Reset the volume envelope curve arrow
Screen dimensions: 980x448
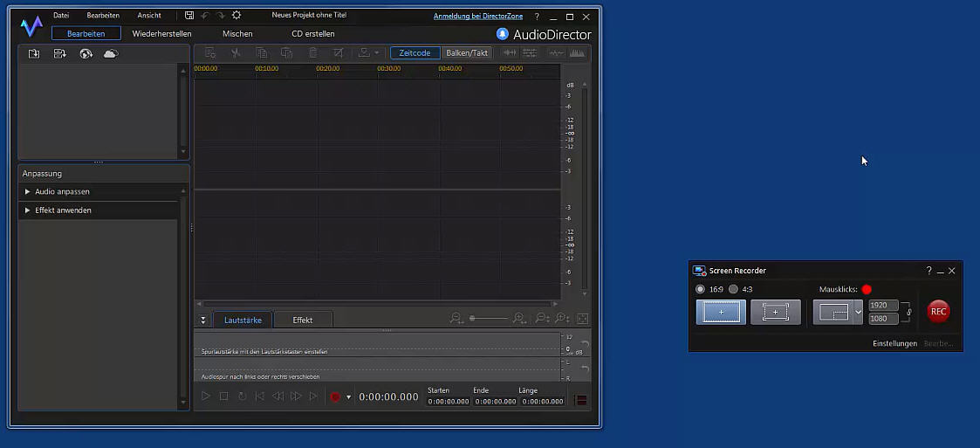point(585,344)
